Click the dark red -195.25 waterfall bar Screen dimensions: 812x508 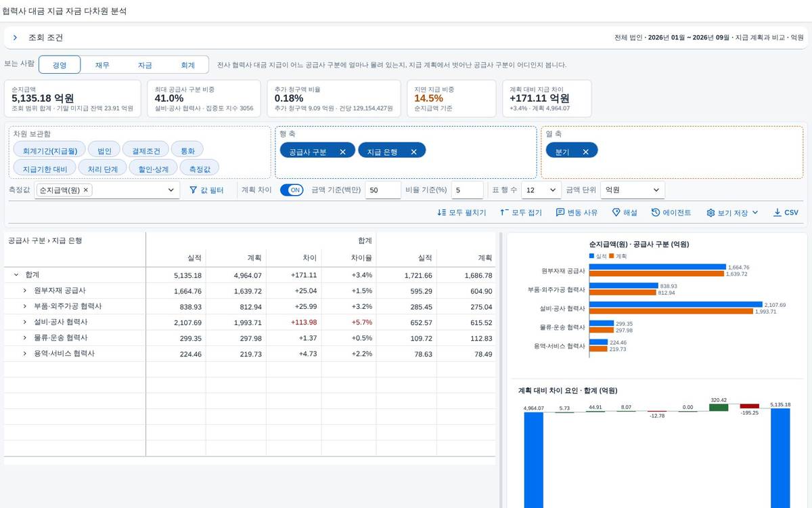pos(749,406)
